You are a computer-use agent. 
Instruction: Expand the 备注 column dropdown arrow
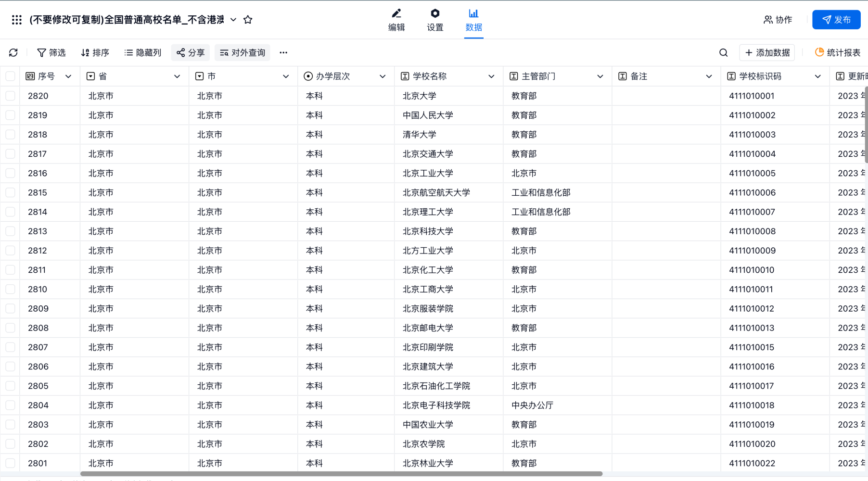(x=709, y=76)
